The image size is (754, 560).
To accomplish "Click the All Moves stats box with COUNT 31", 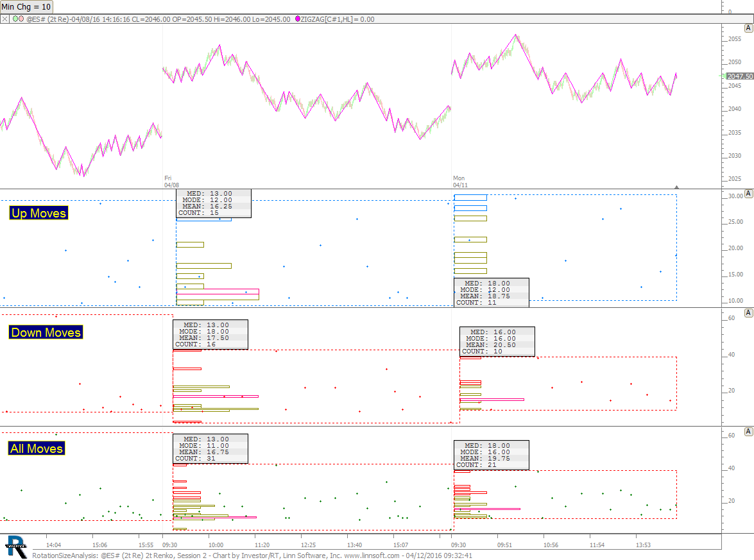I will 210,448.
